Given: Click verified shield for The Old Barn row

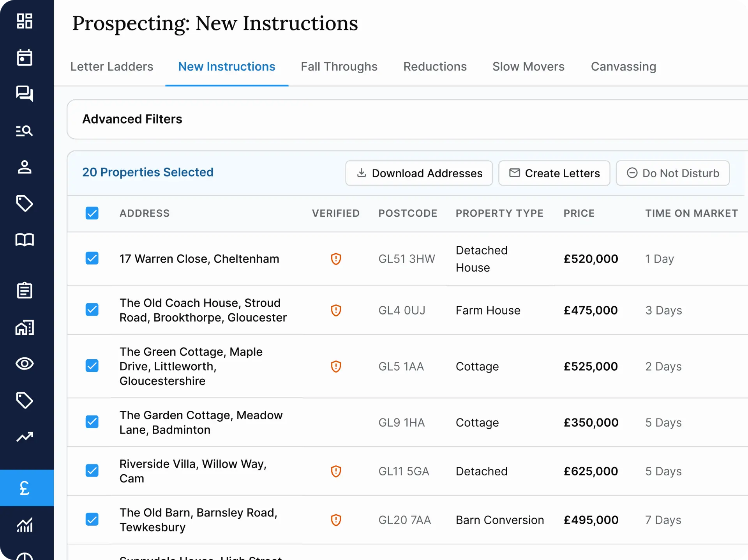Looking at the screenshot, I should click(x=336, y=520).
